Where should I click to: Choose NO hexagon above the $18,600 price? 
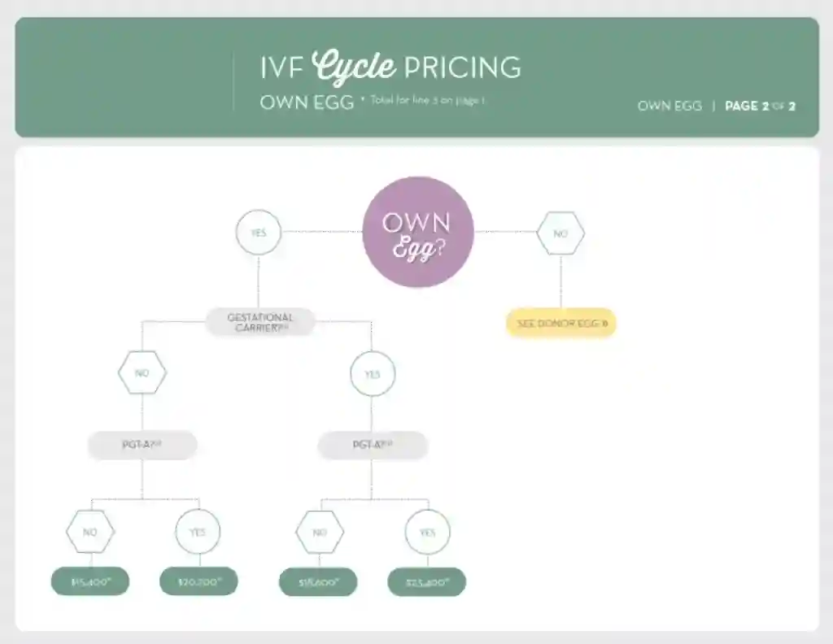point(320,532)
